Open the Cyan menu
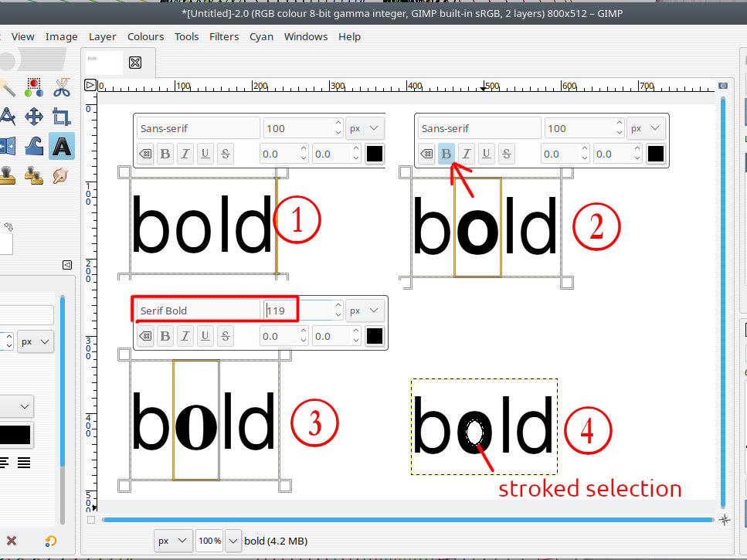The image size is (747, 560). click(262, 36)
